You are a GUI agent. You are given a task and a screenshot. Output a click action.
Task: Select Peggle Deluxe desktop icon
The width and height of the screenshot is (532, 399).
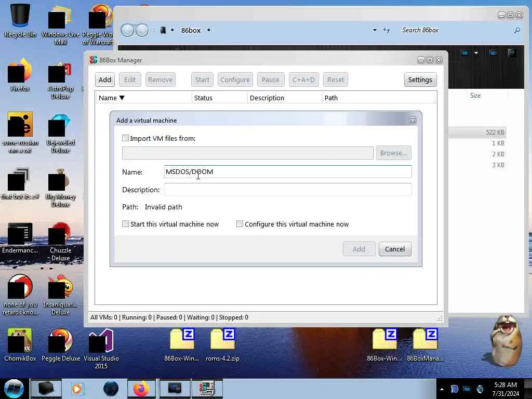click(61, 345)
